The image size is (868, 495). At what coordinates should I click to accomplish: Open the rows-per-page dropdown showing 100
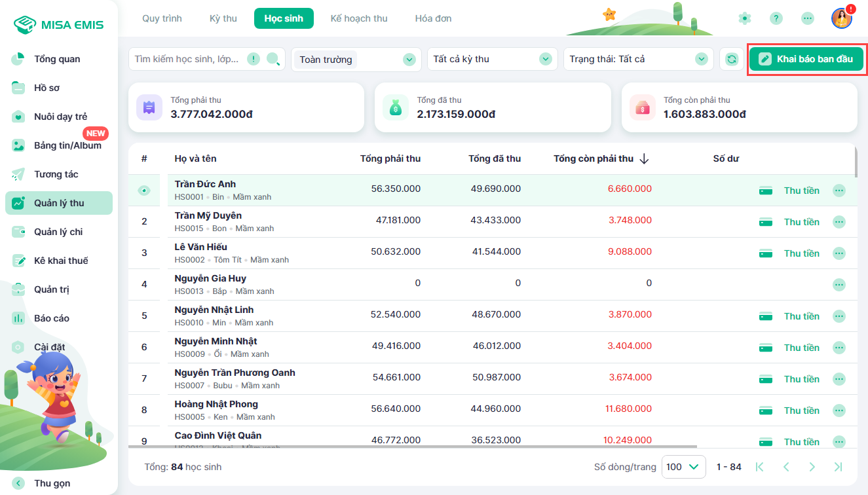(x=683, y=467)
